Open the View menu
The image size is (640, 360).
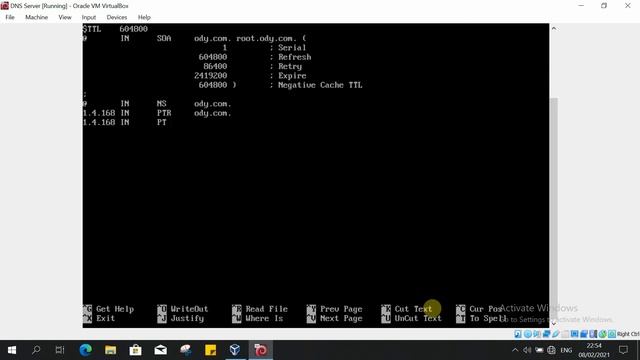point(65,17)
